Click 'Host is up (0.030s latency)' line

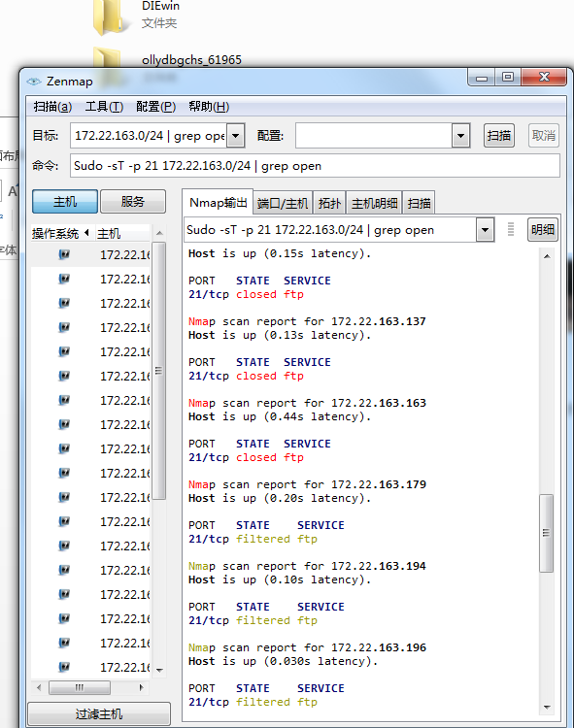pyautogui.click(x=283, y=662)
